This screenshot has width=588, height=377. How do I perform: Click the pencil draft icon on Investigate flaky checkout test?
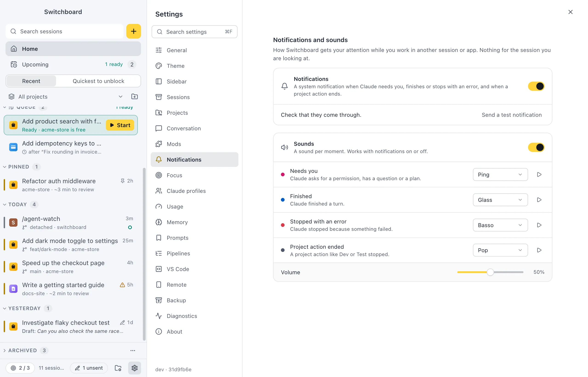click(122, 323)
